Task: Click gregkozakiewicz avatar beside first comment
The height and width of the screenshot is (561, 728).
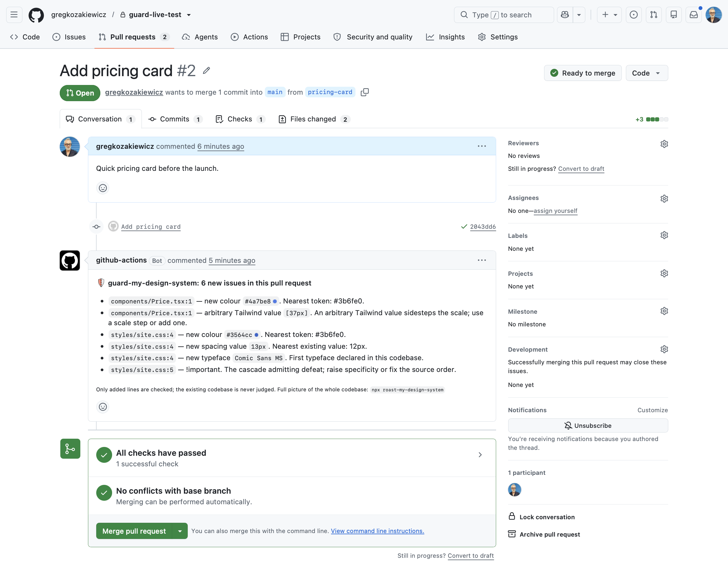Action: (x=70, y=146)
